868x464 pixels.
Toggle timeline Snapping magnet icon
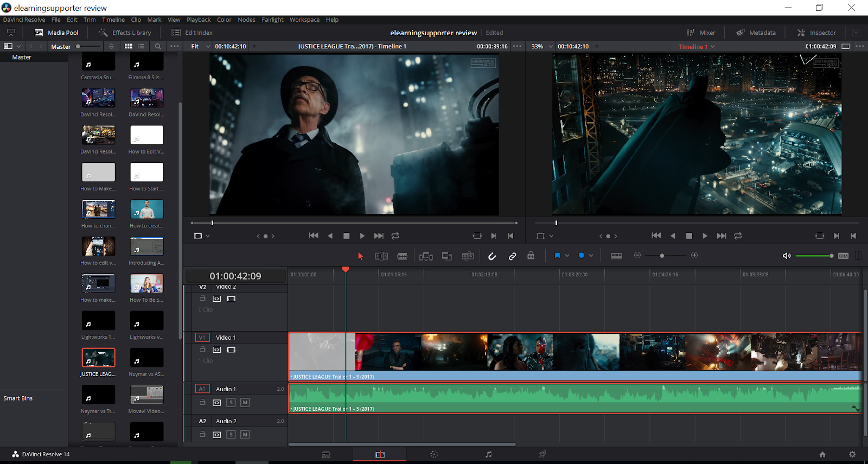[492, 256]
